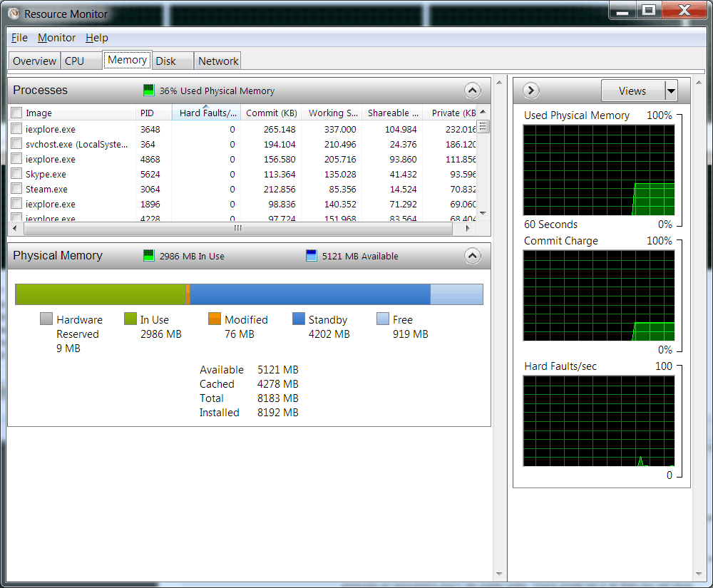Click the Used Physical Memory graph
This screenshot has width=713, height=588.
(599, 170)
